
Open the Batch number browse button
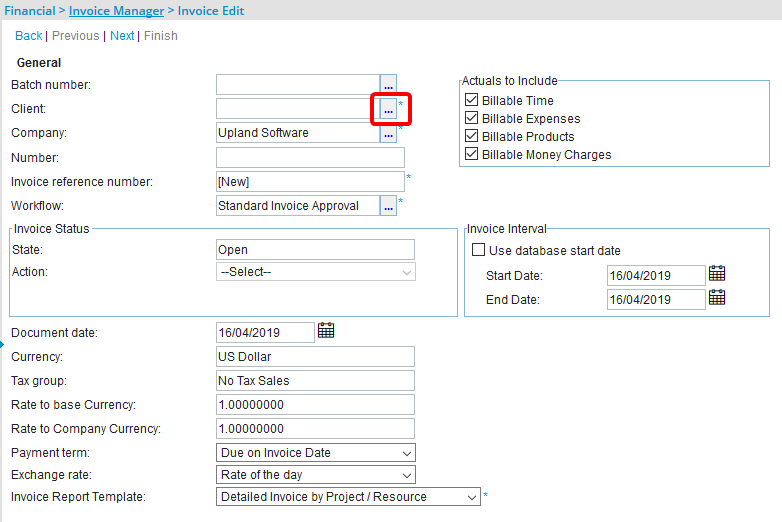click(x=388, y=85)
